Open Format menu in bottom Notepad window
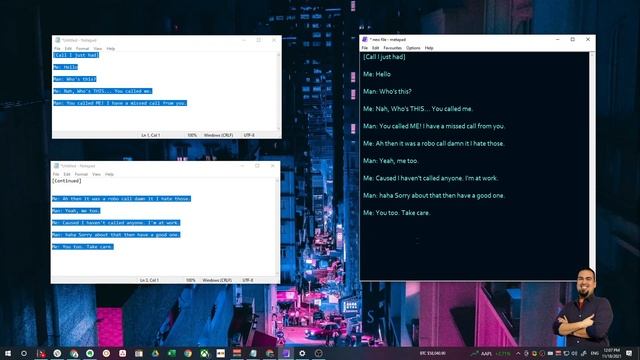640x360 pixels. pos(81,174)
